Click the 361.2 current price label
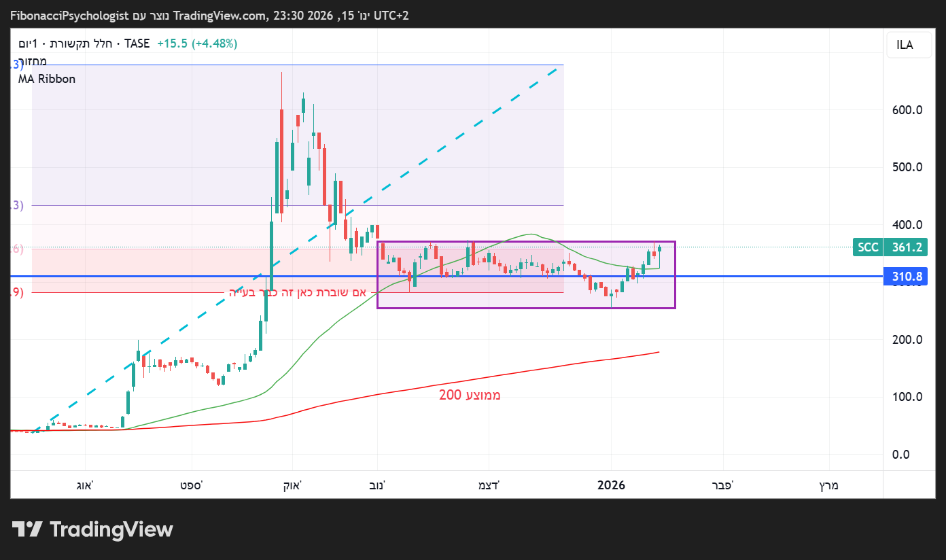 coord(906,247)
